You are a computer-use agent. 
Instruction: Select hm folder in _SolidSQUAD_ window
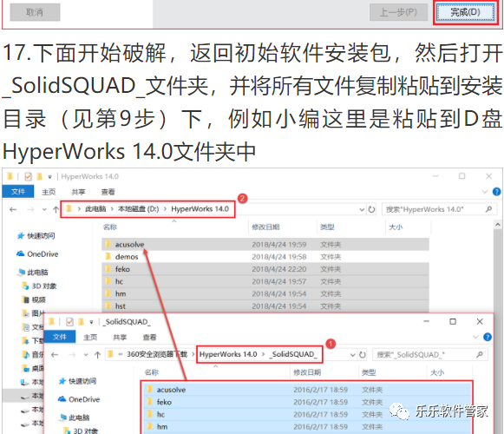(x=307, y=426)
